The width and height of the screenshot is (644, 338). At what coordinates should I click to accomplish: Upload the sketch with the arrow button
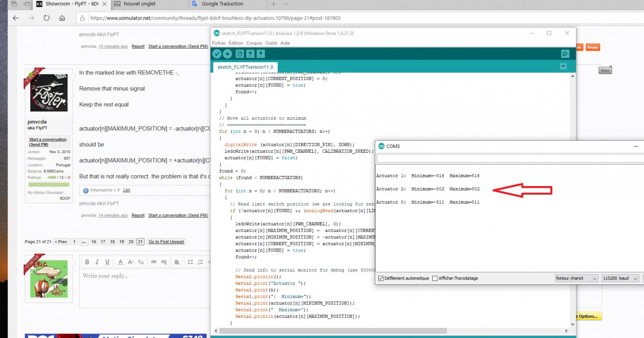coord(227,54)
